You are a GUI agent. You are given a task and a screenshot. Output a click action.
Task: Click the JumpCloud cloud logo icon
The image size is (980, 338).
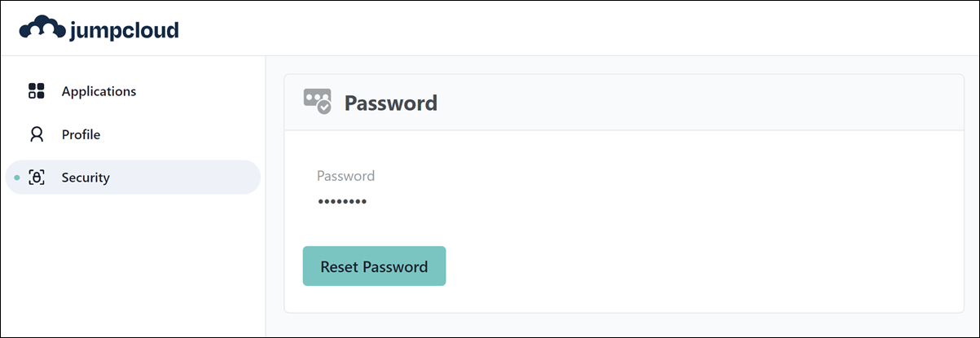coord(41,29)
